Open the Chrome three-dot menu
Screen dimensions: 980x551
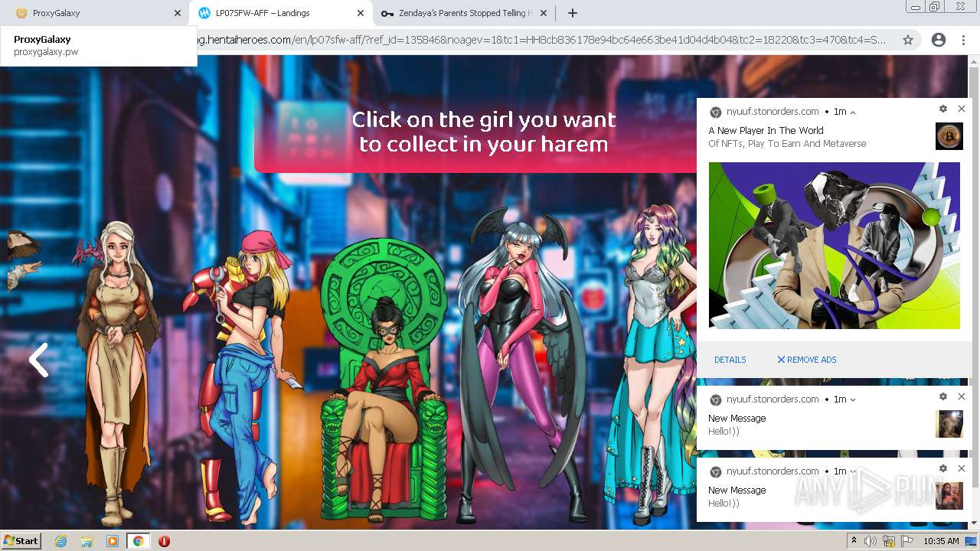point(963,40)
